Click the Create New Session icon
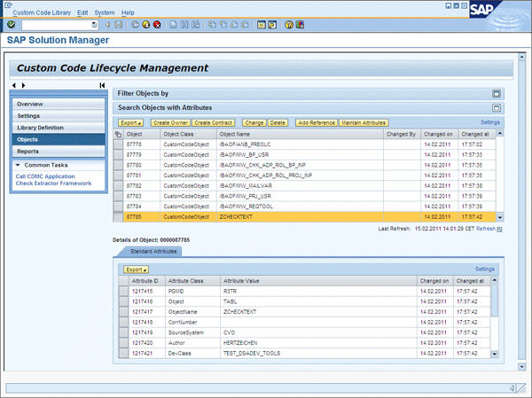 tap(262, 25)
